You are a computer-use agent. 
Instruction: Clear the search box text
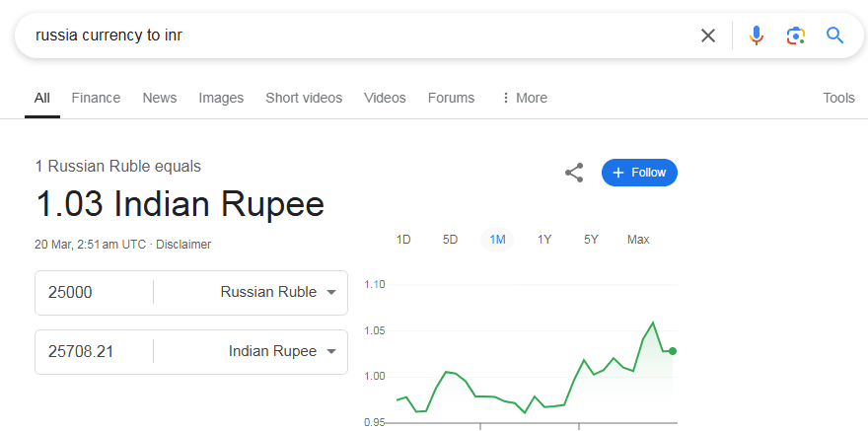pyautogui.click(x=708, y=36)
